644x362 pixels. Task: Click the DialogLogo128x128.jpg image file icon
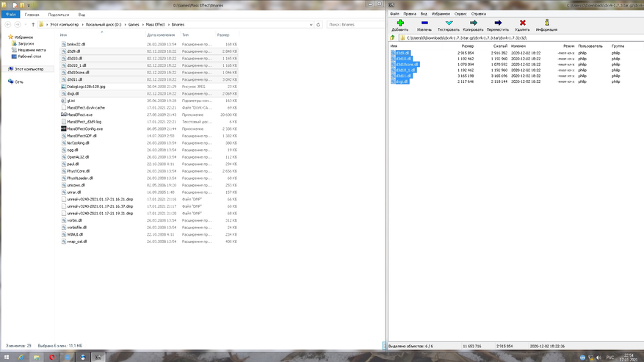click(x=64, y=87)
